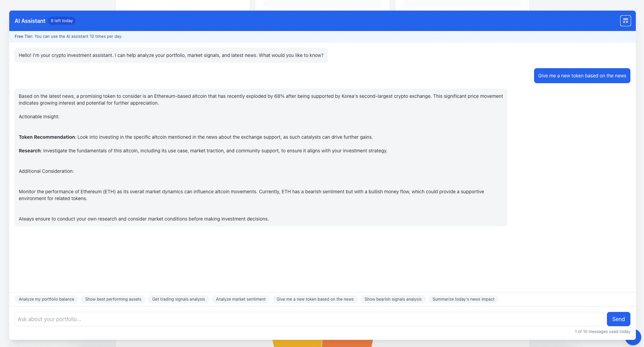Click the panel layout icon in the AI Assistant header

[625, 21]
